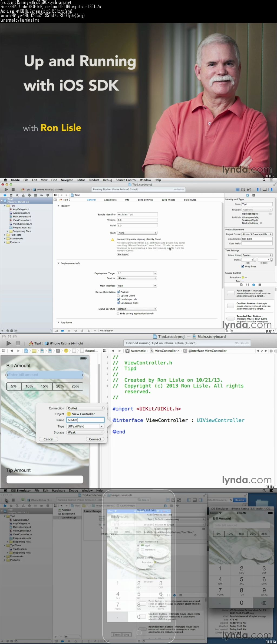Click Cancel in the outlet popover
The height and width of the screenshot is (644, 277).
(x=48, y=439)
